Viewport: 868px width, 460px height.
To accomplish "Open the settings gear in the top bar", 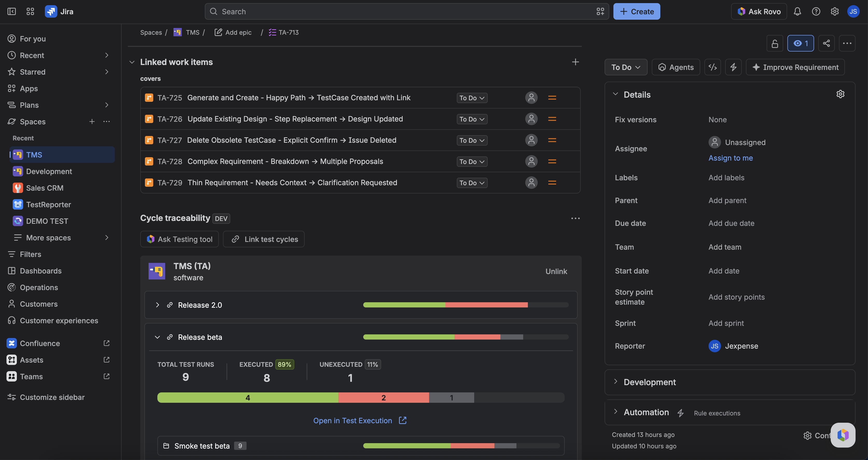I will (x=835, y=11).
